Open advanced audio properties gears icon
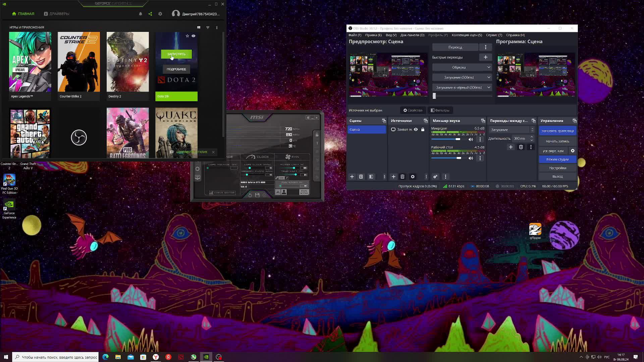 pyautogui.click(x=435, y=177)
